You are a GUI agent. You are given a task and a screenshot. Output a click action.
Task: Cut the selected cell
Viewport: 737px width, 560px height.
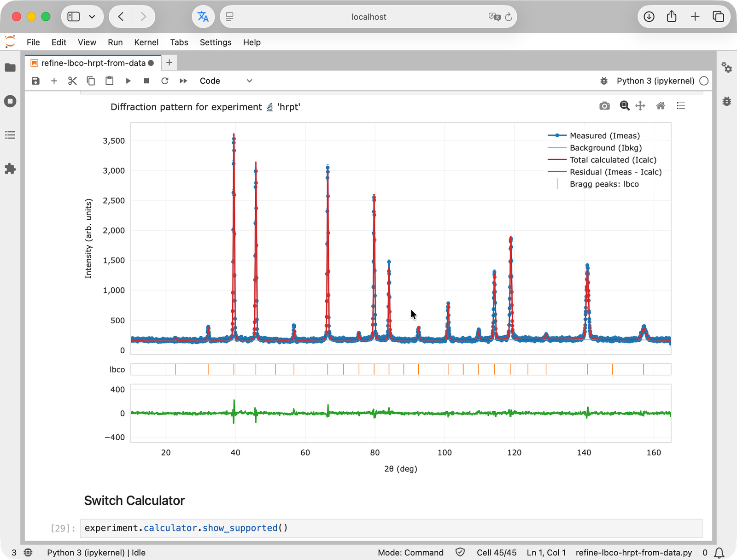(72, 81)
